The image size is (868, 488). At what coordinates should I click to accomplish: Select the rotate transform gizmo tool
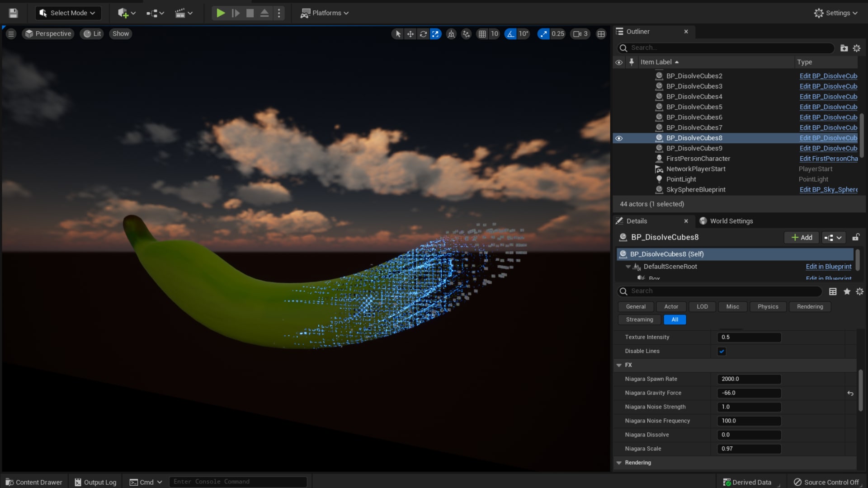tap(423, 34)
